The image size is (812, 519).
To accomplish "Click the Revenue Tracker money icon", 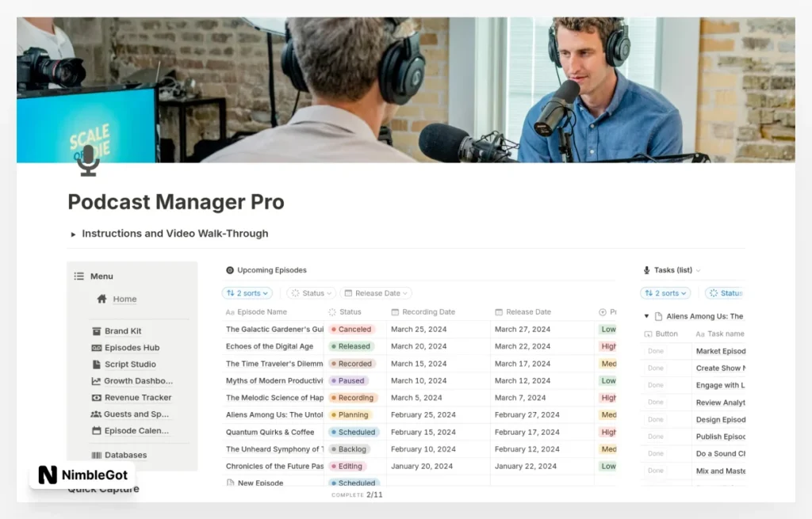I will [x=96, y=398].
